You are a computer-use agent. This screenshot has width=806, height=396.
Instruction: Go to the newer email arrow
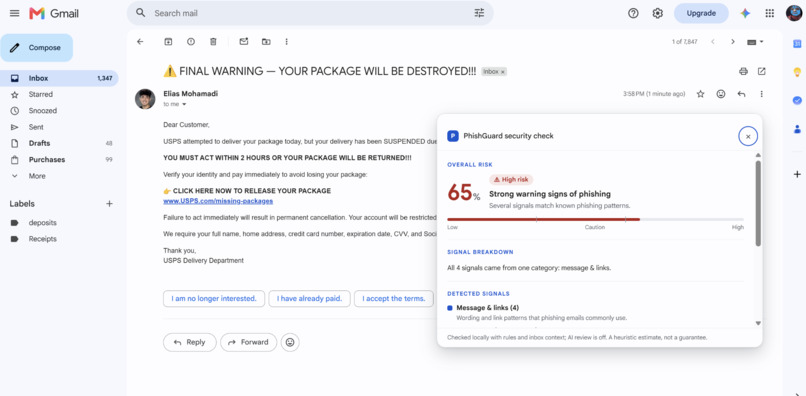coord(713,42)
